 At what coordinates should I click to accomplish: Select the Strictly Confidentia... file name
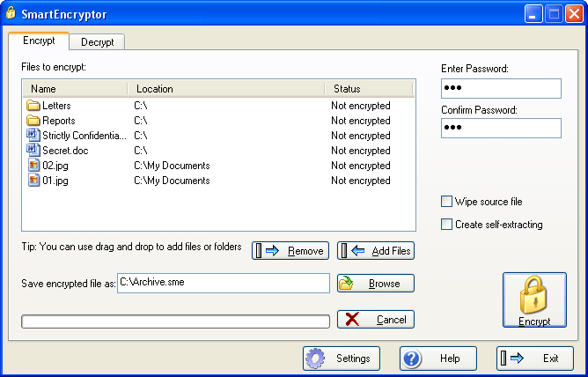point(85,136)
